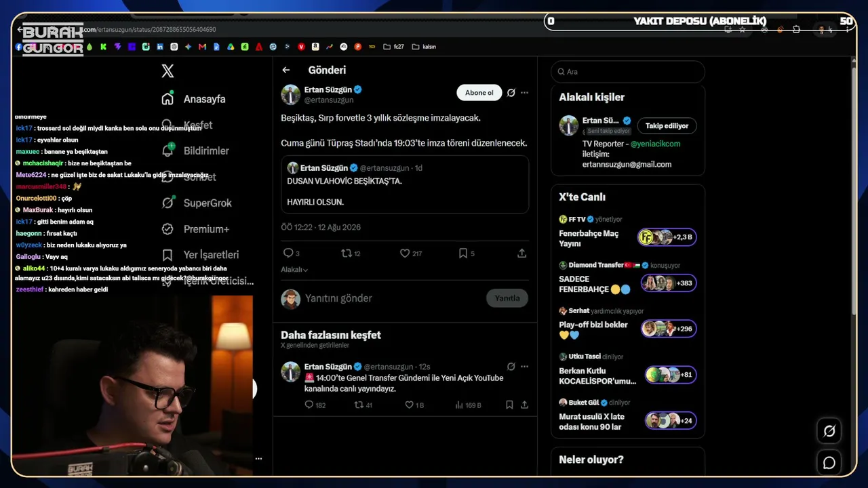This screenshot has height=488, width=868.
Task: Open the floating Grok button
Action: (829, 431)
